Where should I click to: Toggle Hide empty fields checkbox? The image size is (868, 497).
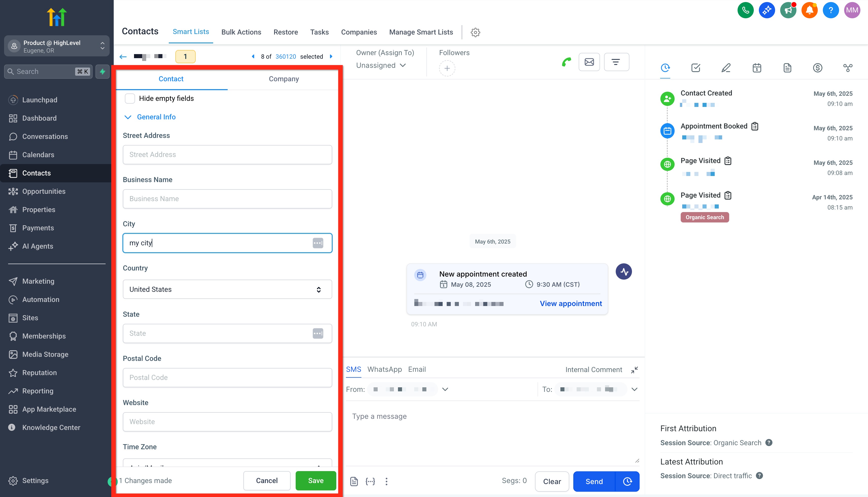130,98
